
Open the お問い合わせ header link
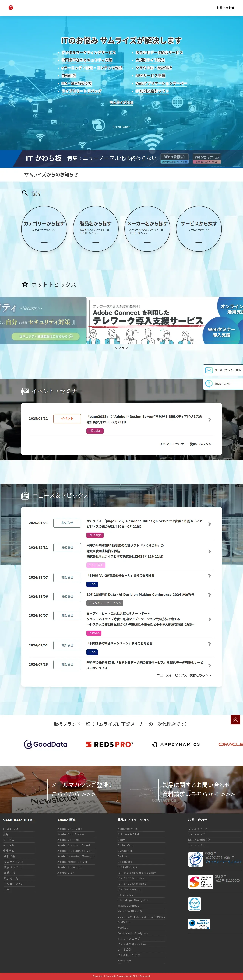pos(225,8)
